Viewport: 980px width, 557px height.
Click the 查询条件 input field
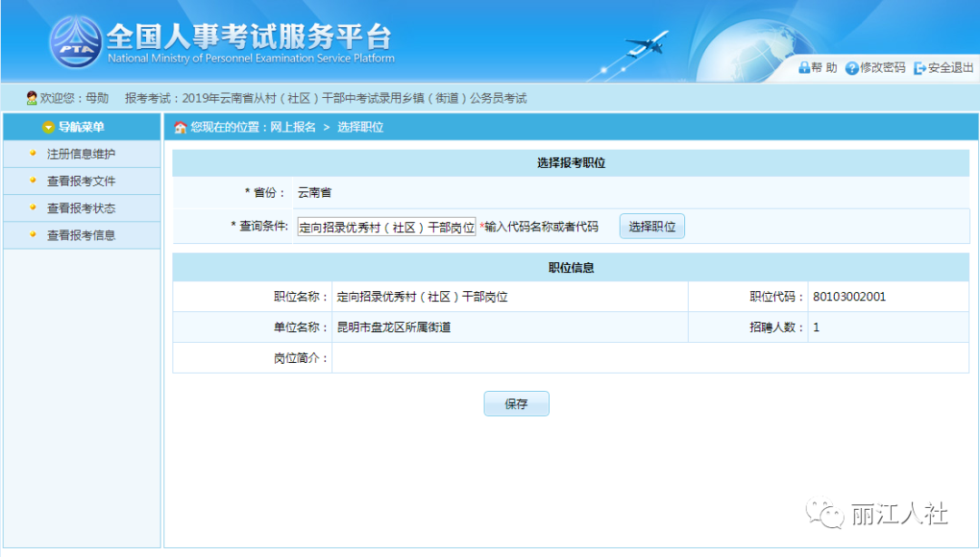point(387,226)
